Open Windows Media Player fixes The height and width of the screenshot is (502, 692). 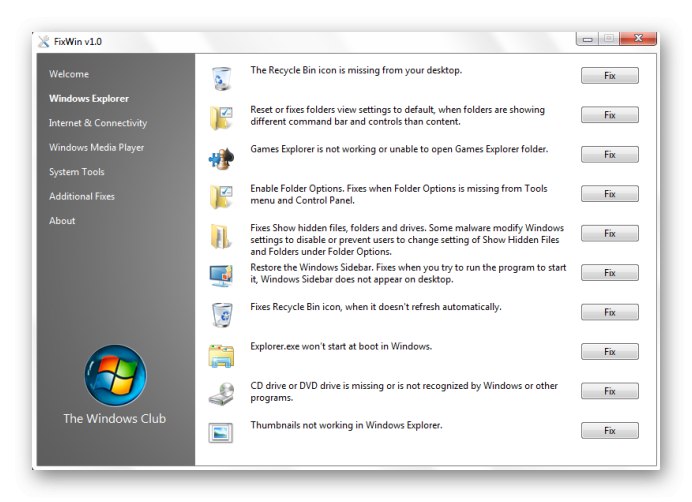(97, 147)
